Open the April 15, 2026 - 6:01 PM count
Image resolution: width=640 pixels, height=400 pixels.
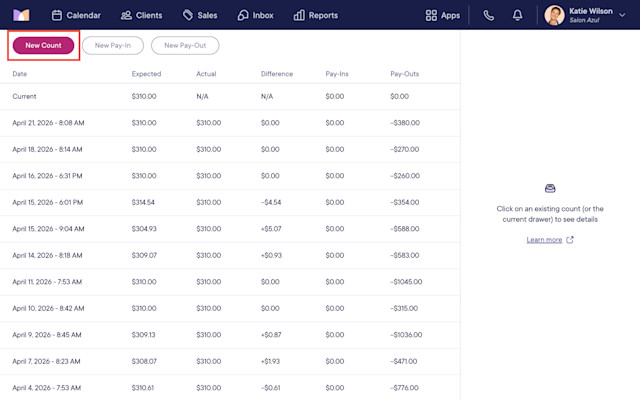[x=230, y=202]
